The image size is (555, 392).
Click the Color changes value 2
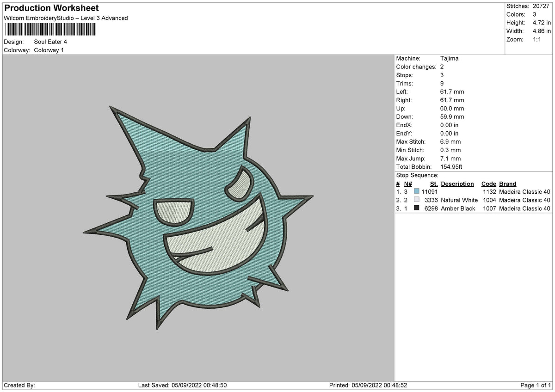[x=442, y=67]
